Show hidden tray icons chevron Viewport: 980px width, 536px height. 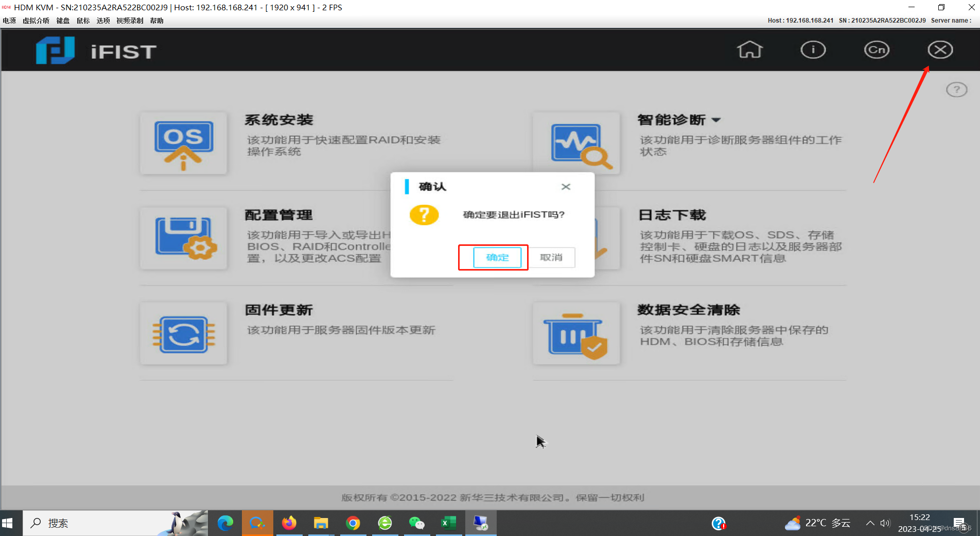point(870,523)
